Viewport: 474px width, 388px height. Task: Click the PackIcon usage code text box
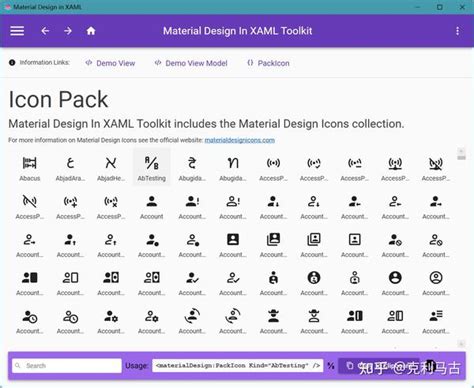(238, 366)
